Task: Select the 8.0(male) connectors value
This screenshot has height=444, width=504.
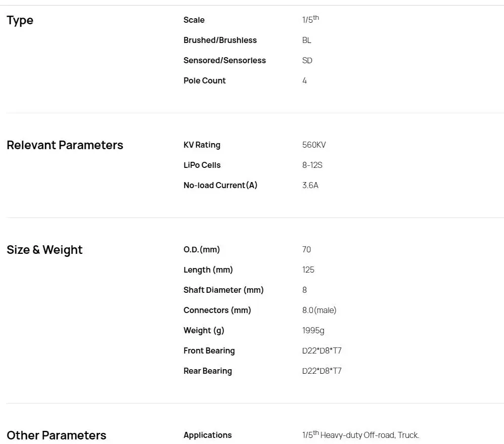Action: click(319, 310)
